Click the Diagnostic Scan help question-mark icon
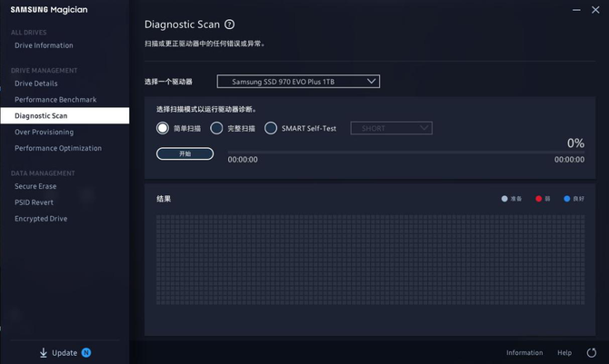 pyautogui.click(x=230, y=25)
